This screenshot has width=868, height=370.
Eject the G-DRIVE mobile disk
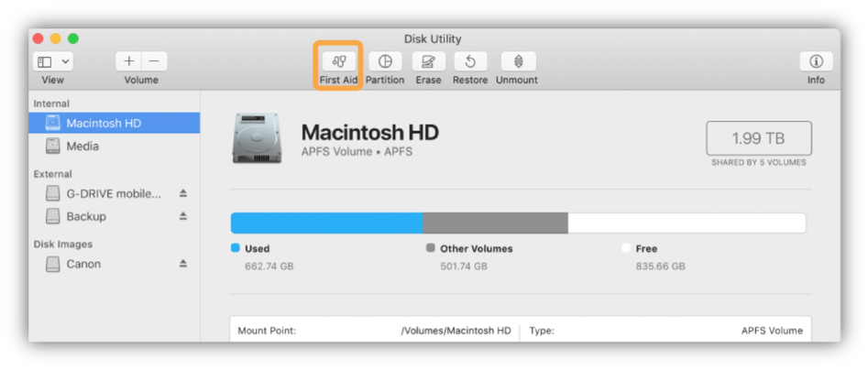click(x=182, y=193)
